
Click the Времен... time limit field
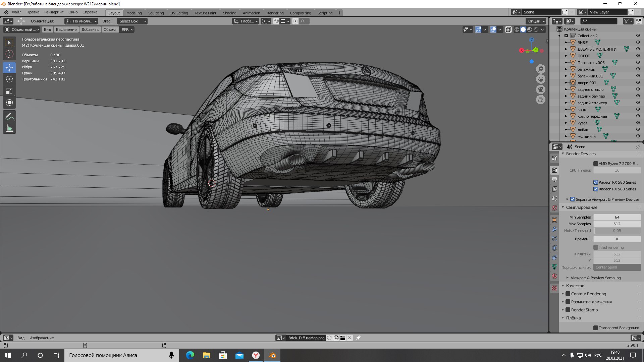[x=617, y=239]
